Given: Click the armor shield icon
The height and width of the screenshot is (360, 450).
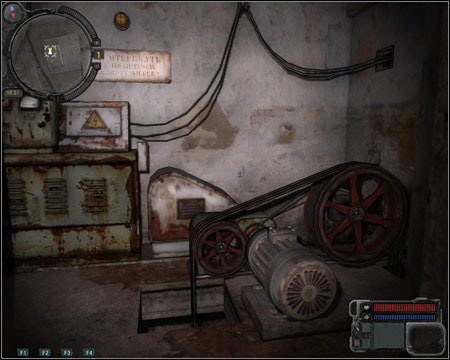Looking at the screenshot, I should [366, 317].
